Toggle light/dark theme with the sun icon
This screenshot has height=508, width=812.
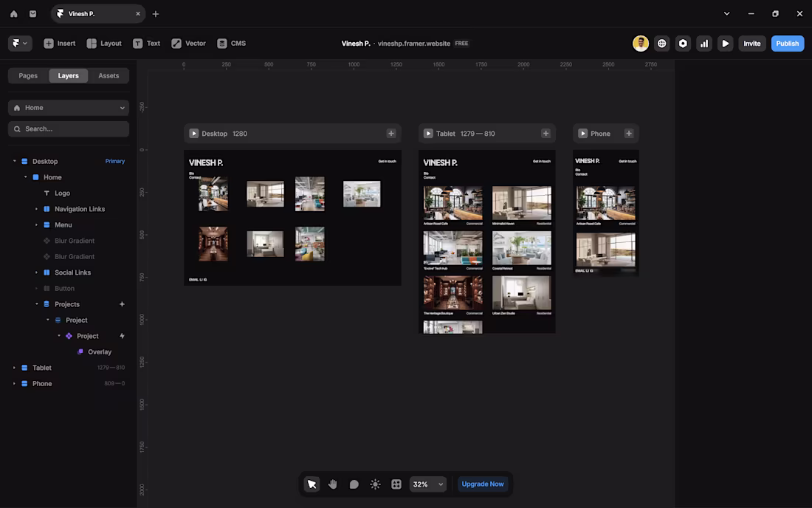(x=375, y=484)
